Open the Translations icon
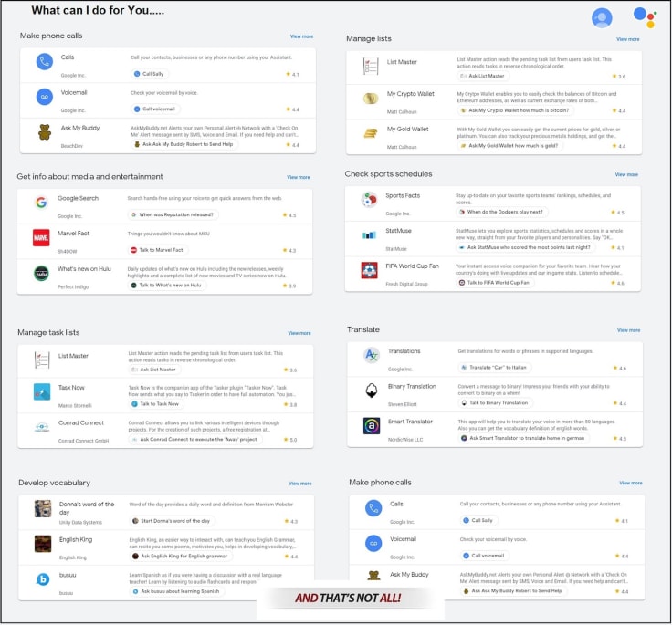 pos(372,355)
